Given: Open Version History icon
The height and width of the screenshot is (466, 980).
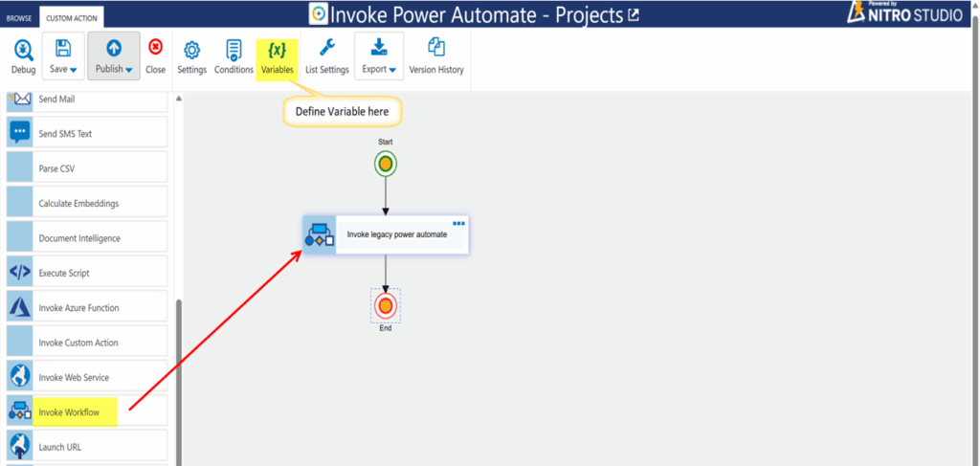Looking at the screenshot, I should 436,49.
